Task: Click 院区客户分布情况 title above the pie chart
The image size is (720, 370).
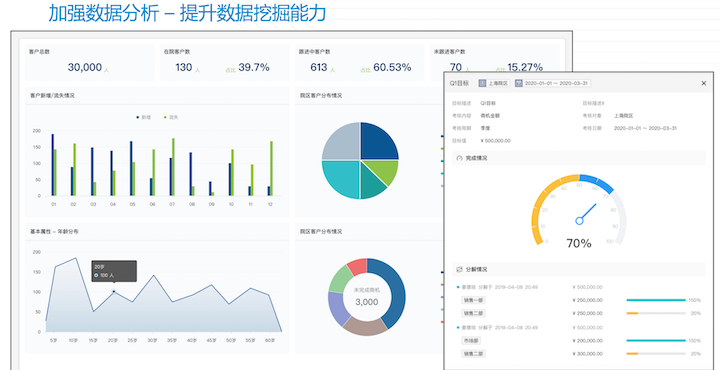Action: click(x=321, y=96)
